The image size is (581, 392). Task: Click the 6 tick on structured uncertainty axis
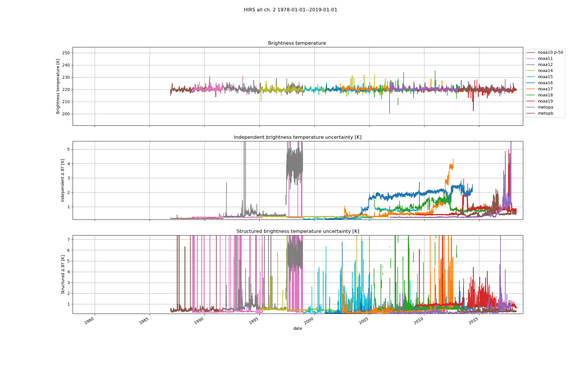tap(69, 250)
